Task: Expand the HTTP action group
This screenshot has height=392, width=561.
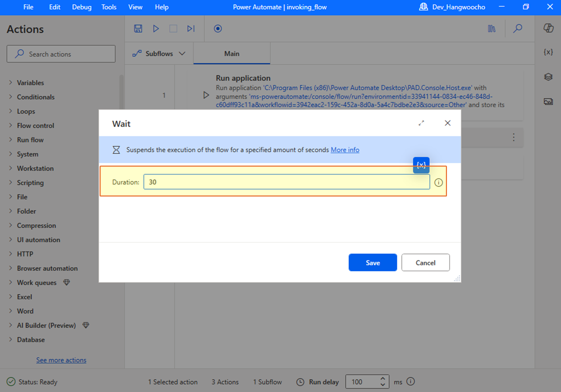Action: point(11,254)
